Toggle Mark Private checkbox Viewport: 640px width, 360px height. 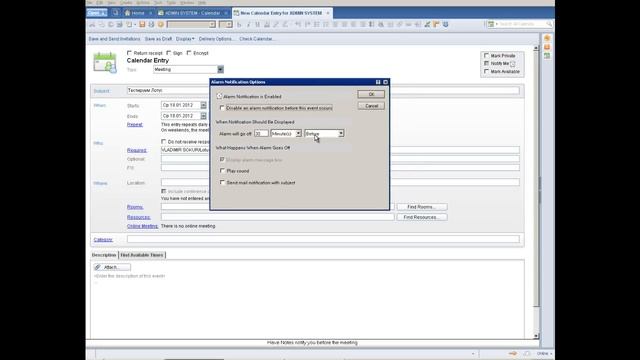click(486, 56)
